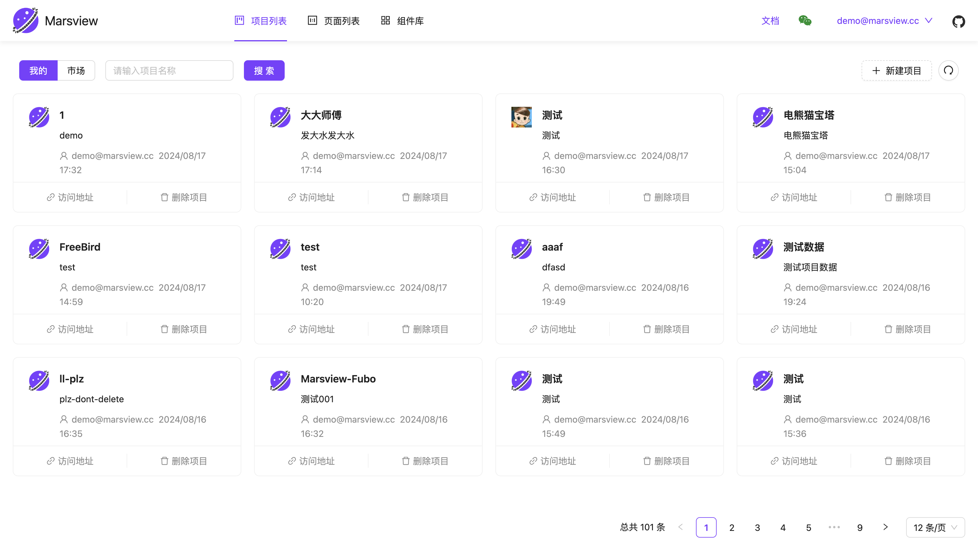Click the pagination ellipsis jump button
Viewport: 978px width, 560px height.
[834, 527]
